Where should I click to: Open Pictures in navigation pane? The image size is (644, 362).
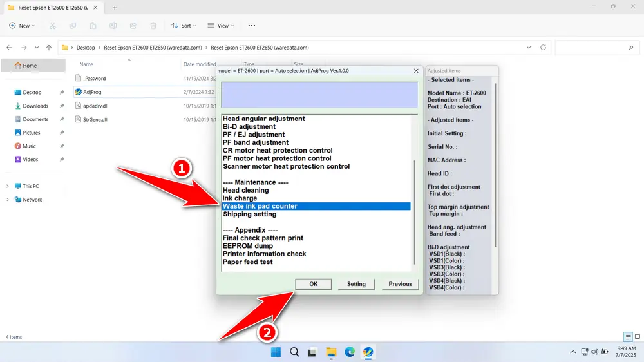[x=31, y=133]
